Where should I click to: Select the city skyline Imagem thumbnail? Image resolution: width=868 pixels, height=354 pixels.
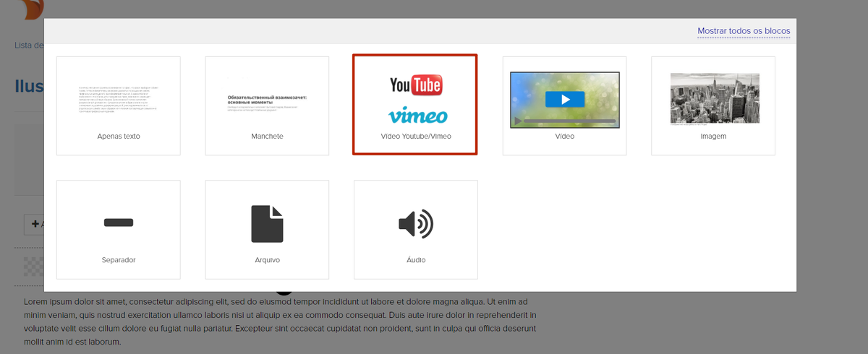[715, 98]
